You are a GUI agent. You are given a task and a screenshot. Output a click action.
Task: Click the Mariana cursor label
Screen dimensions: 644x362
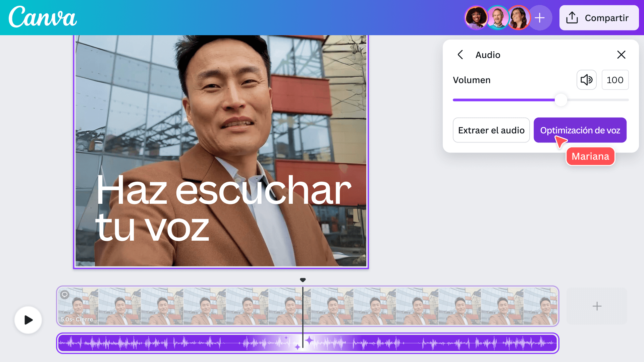pyautogui.click(x=590, y=156)
